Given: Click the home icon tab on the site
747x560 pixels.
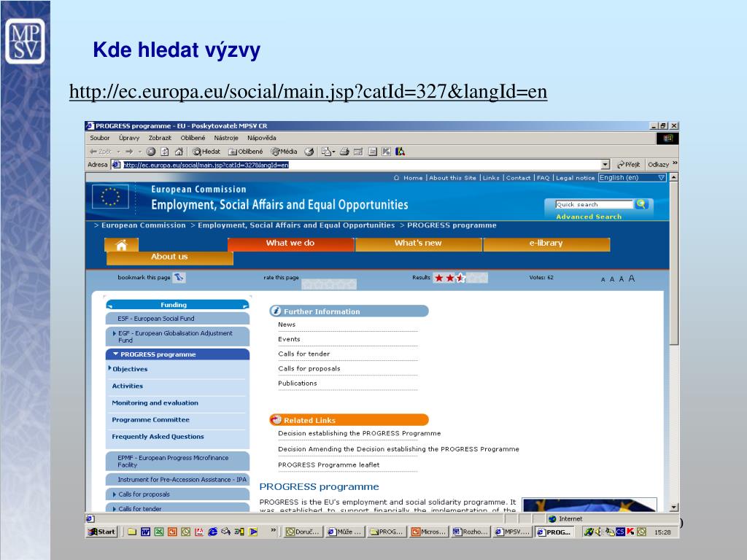Looking at the screenshot, I should point(122,245).
